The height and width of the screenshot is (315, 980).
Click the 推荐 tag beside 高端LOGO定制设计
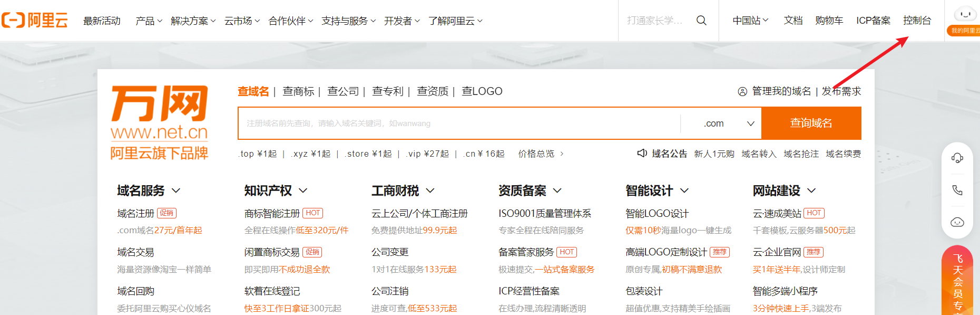pos(720,252)
